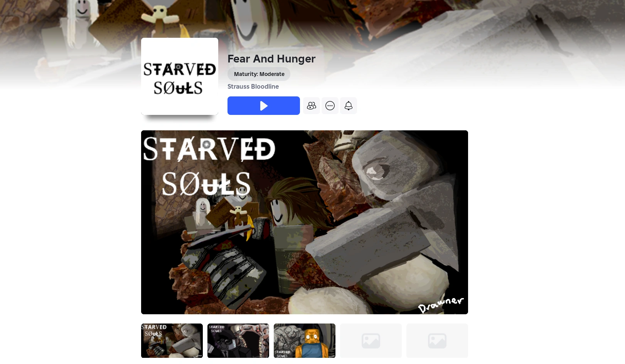
Task: Click the white STARVED SOULS logo in the artwork
Action: tap(209, 166)
